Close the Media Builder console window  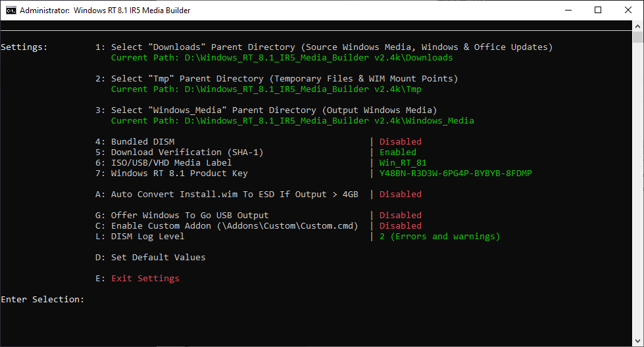coord(628,11)
